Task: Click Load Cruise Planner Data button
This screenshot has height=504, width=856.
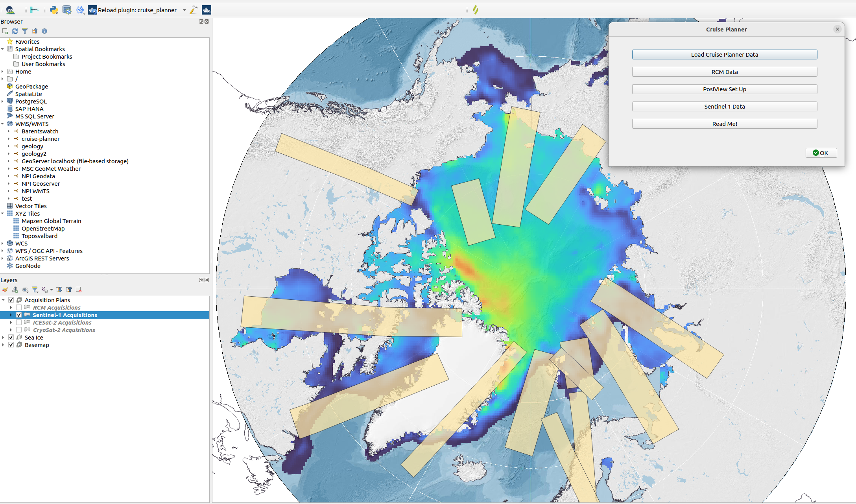Action: point(724,55)
